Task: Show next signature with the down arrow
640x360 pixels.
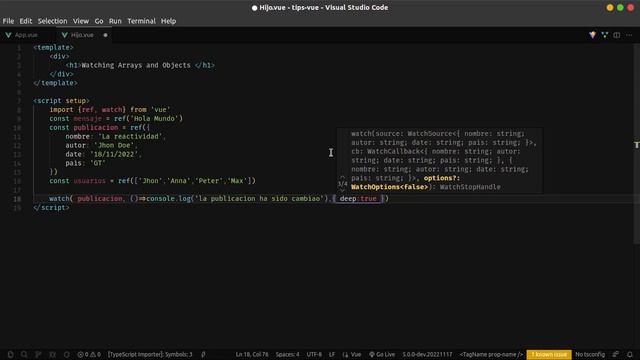Action: click(342, 190)
